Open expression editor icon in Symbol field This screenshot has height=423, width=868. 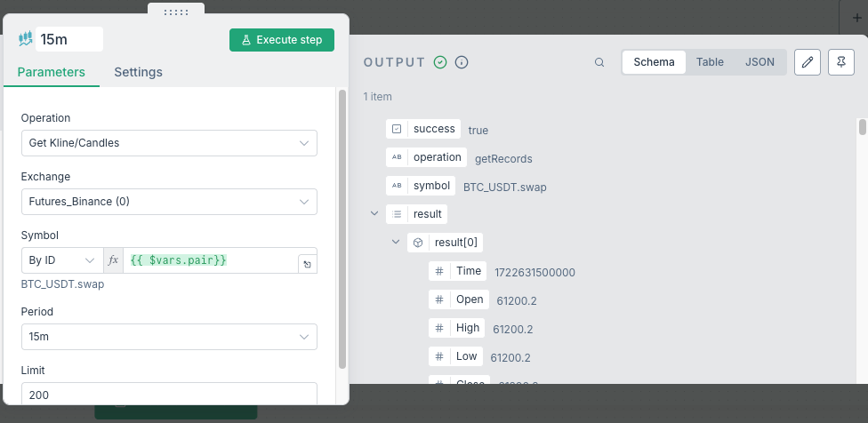click(307, 264)
